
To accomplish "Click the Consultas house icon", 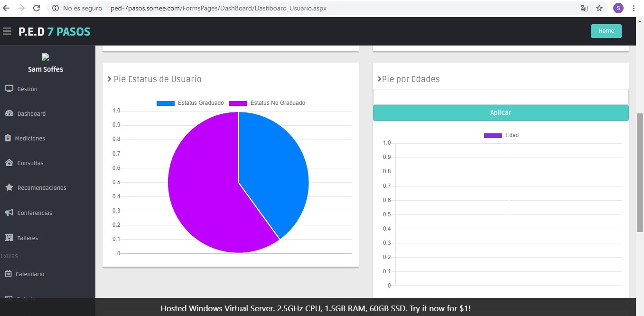I will pyautogui.click(x=9, y=163).
